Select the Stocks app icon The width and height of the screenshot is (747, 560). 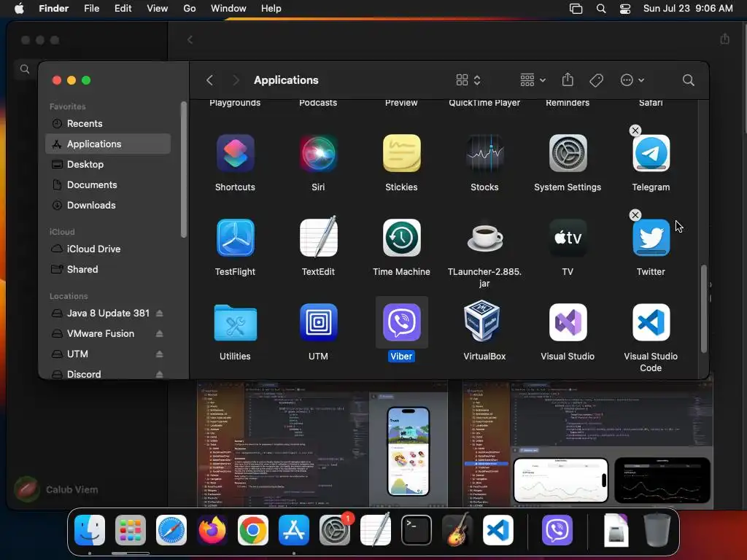[484, 153]
